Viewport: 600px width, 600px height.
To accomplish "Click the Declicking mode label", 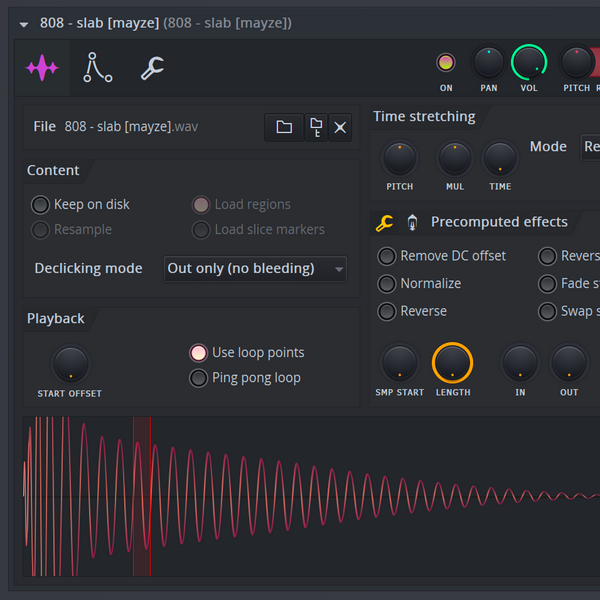I will [x=88, y=269].
